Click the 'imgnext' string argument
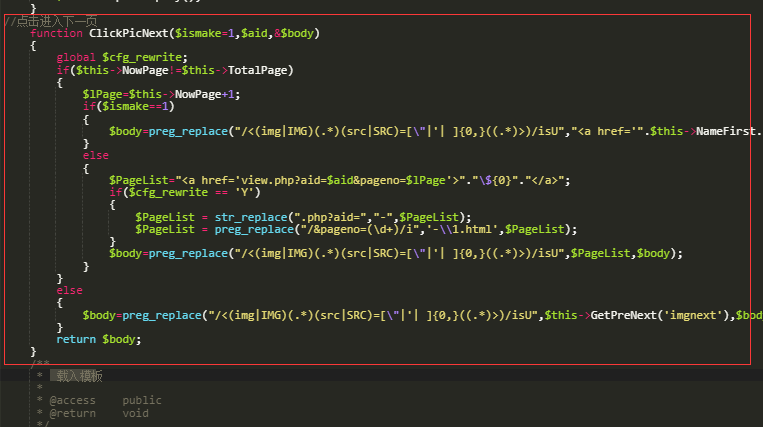 (698, 315)
